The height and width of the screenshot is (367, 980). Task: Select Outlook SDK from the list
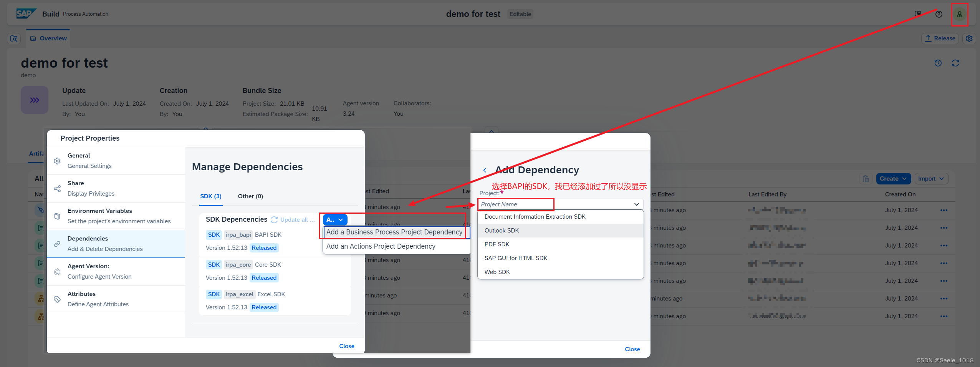pos(561,231)
